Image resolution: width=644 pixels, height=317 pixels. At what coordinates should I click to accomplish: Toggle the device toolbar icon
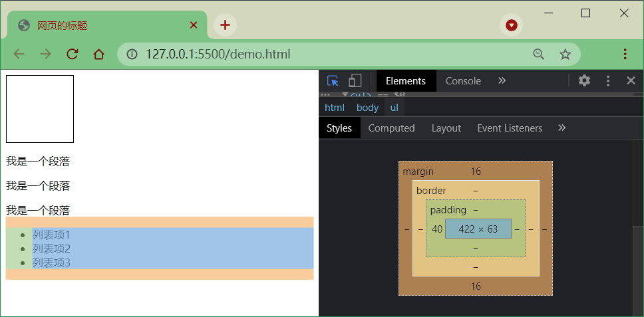(355, 81)
